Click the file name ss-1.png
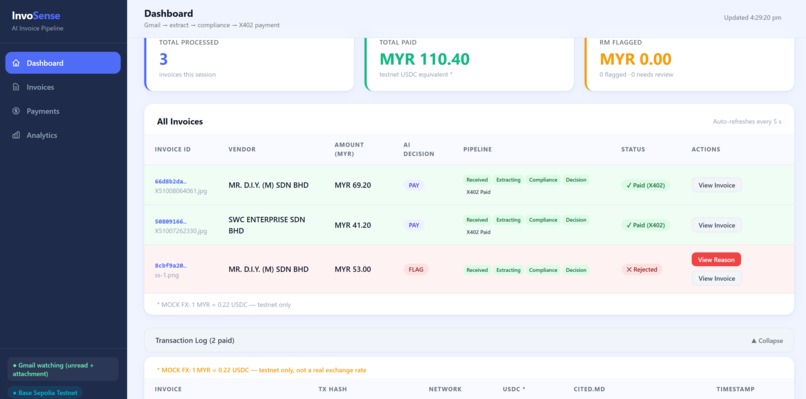806x399 pixels. click(x=167, y=275)
